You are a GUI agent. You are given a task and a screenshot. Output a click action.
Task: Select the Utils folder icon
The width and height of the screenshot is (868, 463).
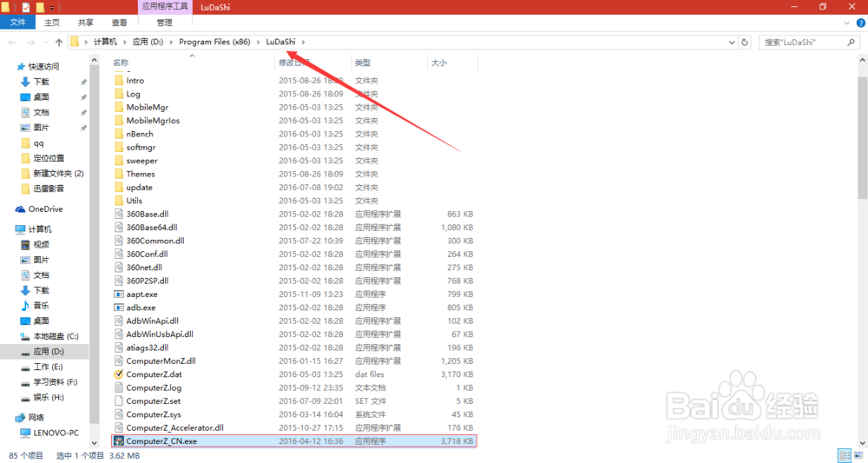click(118, 201)
